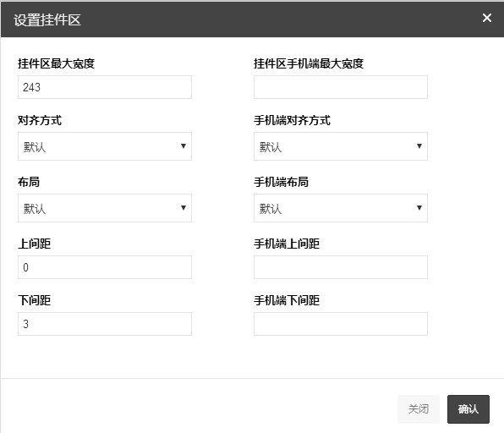504x433 pixels.
Task: Click the 下间距 input field showing 3
Action: (x=105, y=324)
